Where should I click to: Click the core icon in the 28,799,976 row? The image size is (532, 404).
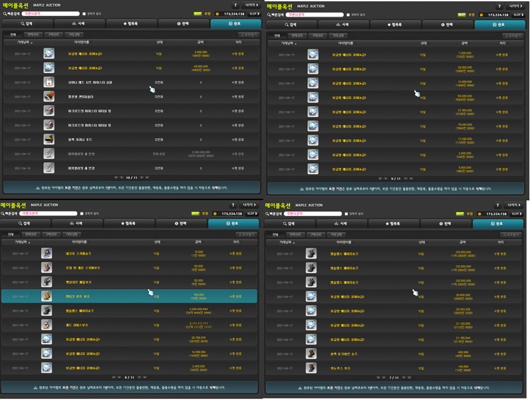coord(47,340)
